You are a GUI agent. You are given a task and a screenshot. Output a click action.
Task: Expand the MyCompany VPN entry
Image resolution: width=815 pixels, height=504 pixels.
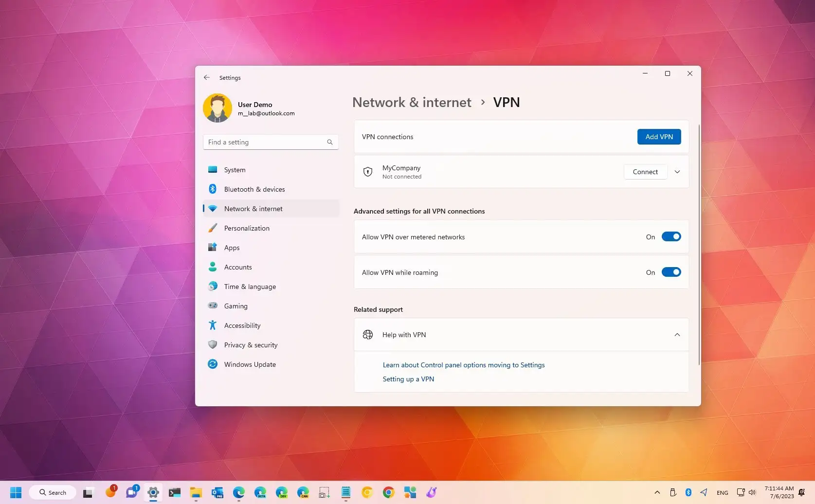click(x=677, y=172)
